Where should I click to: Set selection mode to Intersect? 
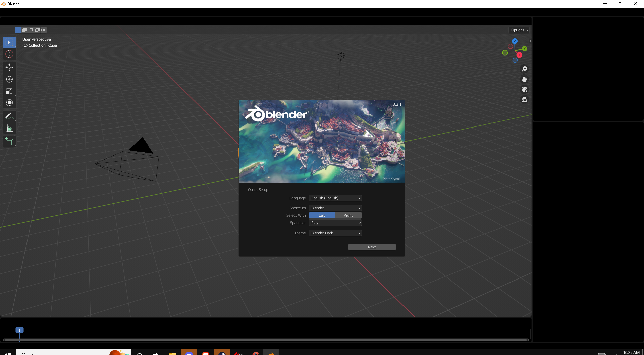tap(44, 30)
